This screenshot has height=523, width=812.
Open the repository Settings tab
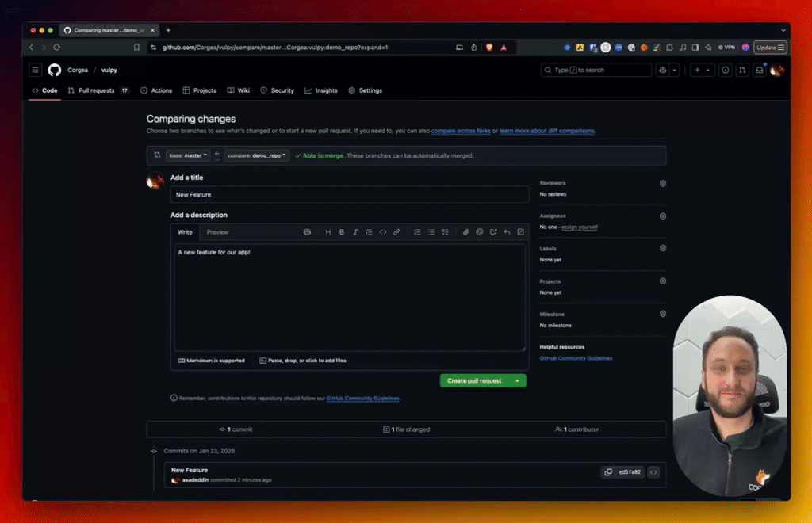tap(365, 90)
